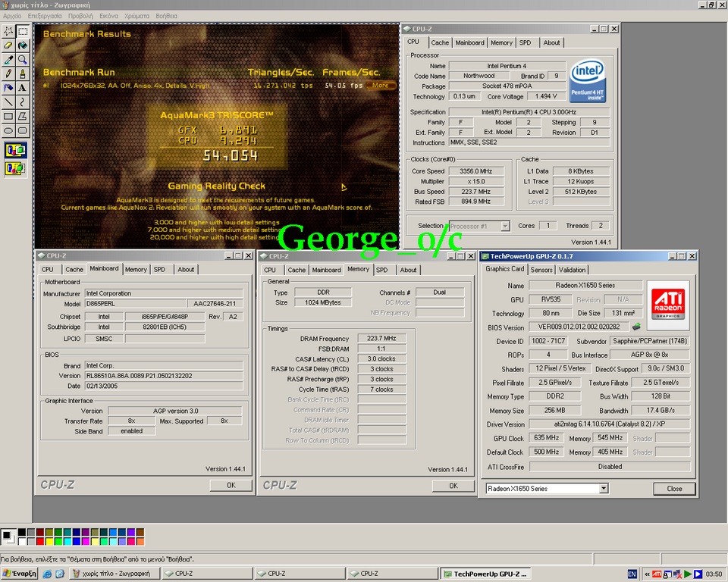Pick the Fill With Color bucket tool
This screenshot has height=582, width=728.
[x=22, y=45]
